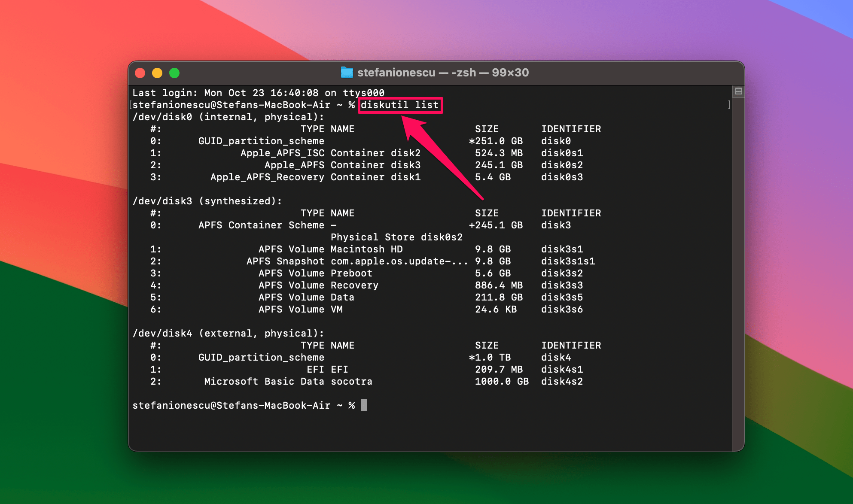Click the disk3s1s1 identifier
Image resolution: width=853 pixels, height=504 pixels.
(x=568, y=261)
